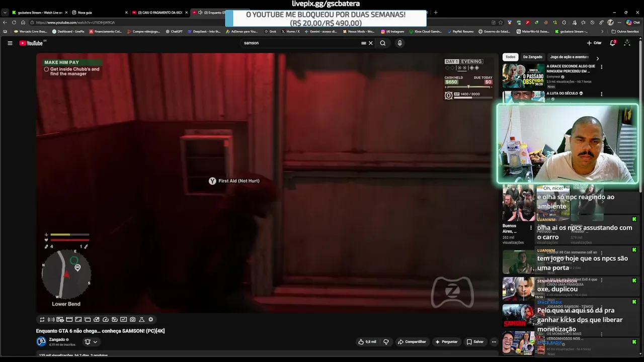Click the Compartilhar share button

412,342
